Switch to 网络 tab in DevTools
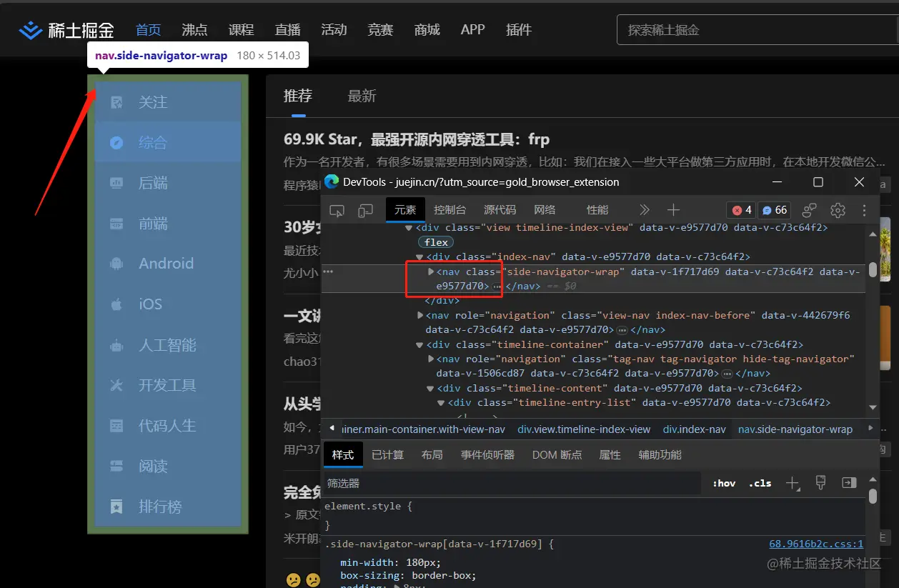Viewport: 899px width, 588px height. [x=545, y=210]
